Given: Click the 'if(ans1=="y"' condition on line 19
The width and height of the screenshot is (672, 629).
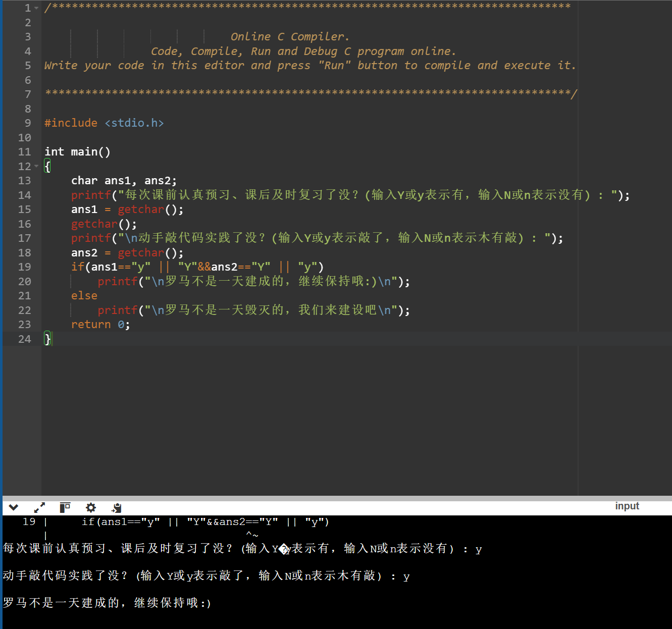Looking at the screenshot, I should tap(111, 267).
